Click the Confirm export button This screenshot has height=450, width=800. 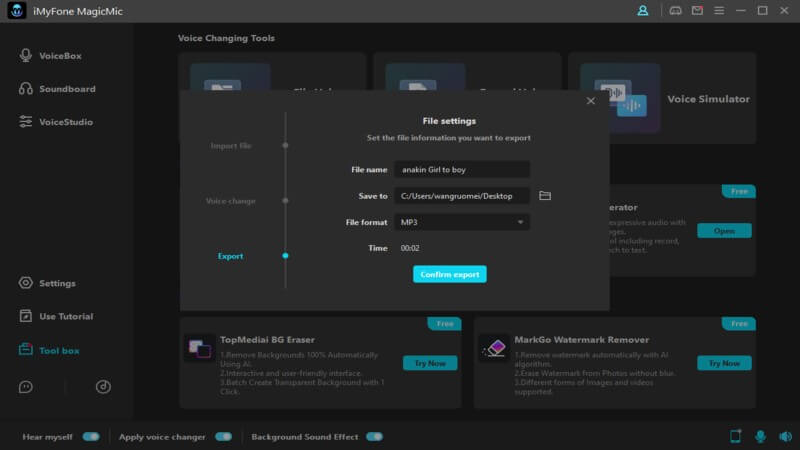449,274
